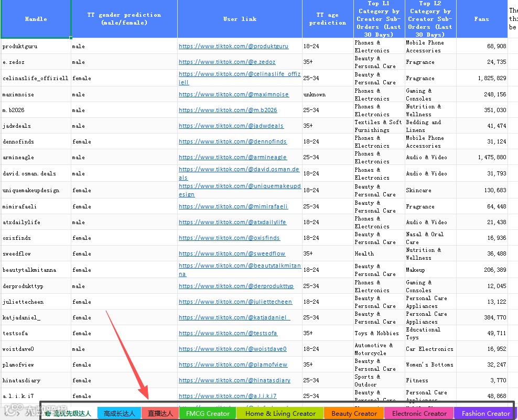Open the woistdave0 TikTok link
The height and width of the screenshot is (420, 518).
(x=233, y=349)
